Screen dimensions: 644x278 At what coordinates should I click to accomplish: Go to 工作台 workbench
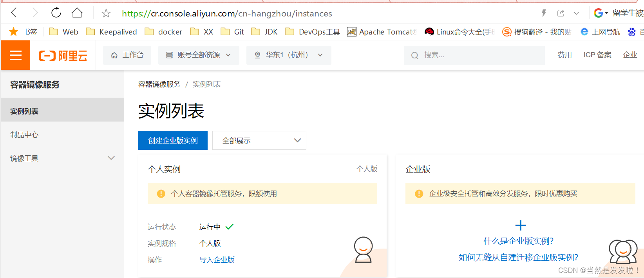click(x=127, y=55)
